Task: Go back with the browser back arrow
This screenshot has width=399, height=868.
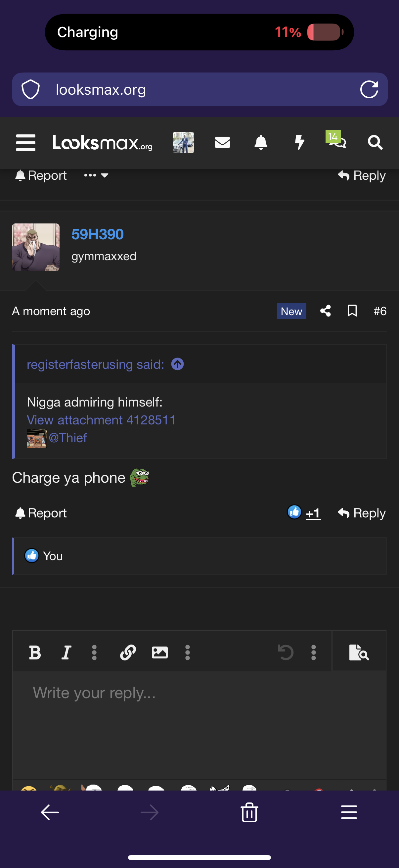Action: tap(50, 812)
